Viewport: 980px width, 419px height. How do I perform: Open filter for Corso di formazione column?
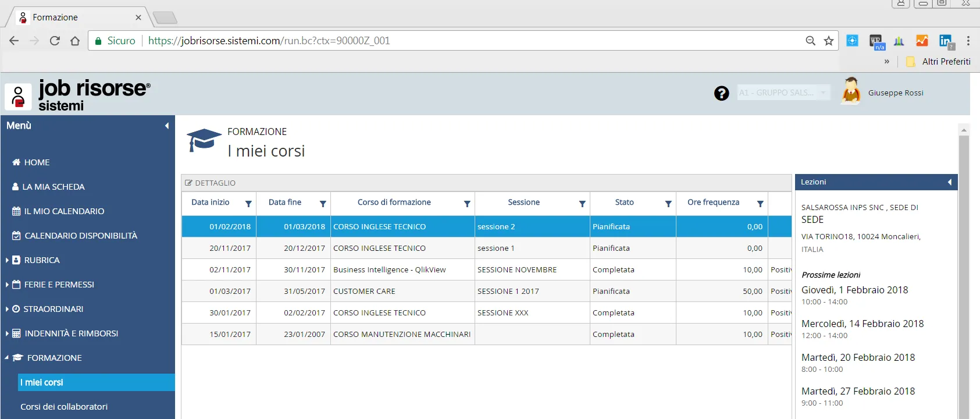tap(467, 204)
